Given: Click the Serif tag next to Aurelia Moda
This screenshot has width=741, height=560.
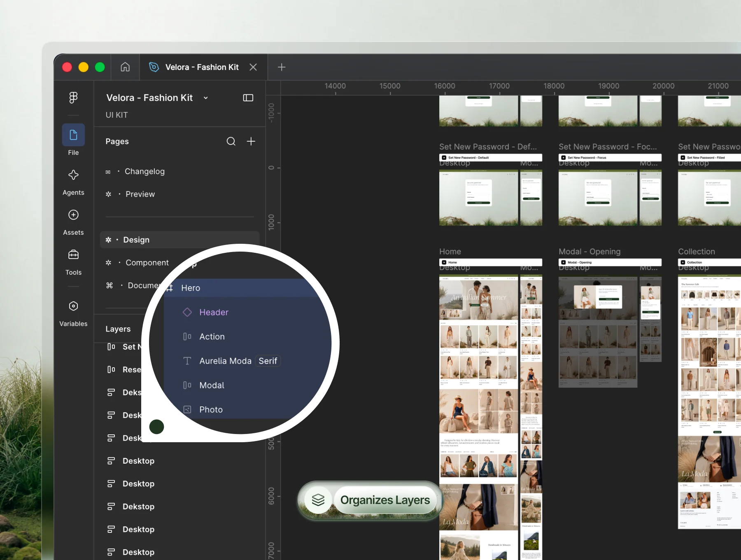Looking at the screenshot, I should click(268, 361).
